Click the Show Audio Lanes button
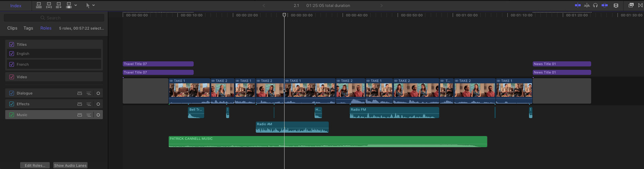 [70, 165]
